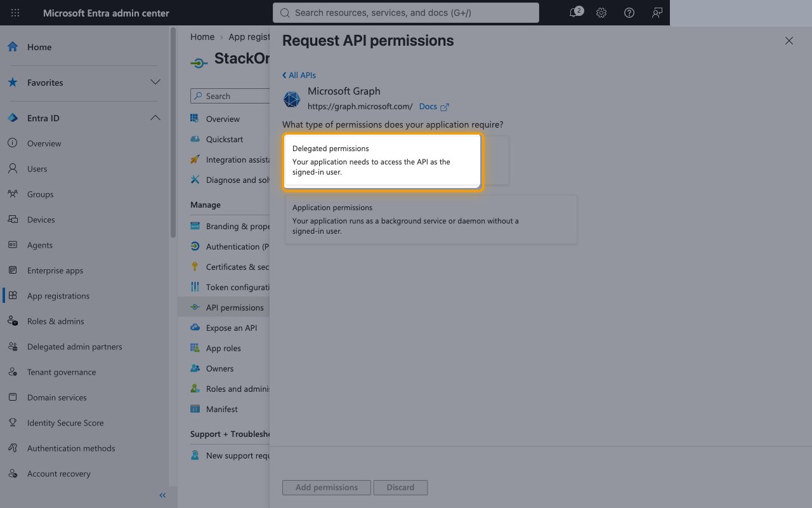
Task: Open New support request item
Action: [238, 455]
